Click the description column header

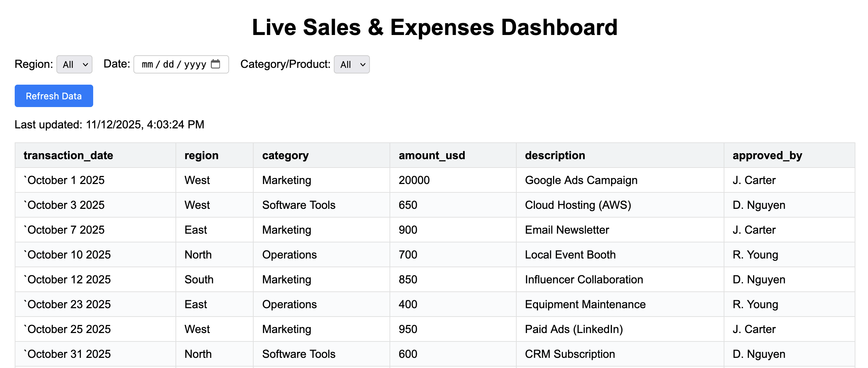point(555,155)
